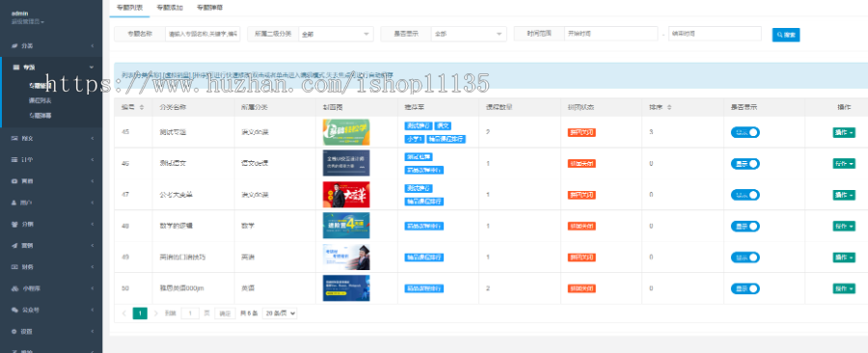Click the 营销 paper-plane icon in the sidebar
The image size is (868, 353).
(14, 245)
